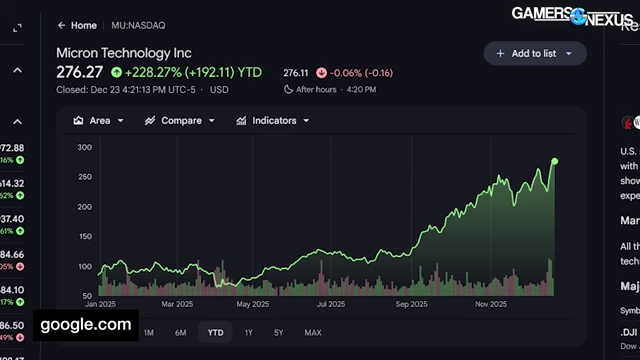Open the Compare dropdown
This screenshot has width=640, height=360.
180,121
